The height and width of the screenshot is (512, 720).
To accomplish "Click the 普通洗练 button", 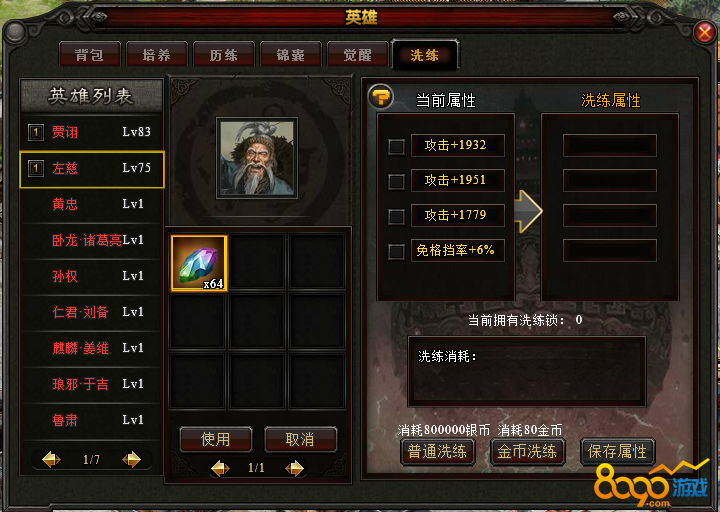I will (437, 451).
